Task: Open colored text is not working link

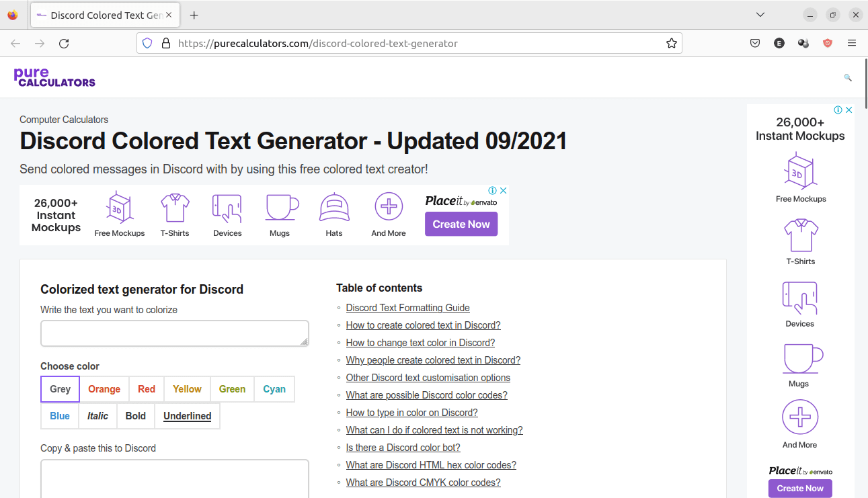Action: [434, 430]
